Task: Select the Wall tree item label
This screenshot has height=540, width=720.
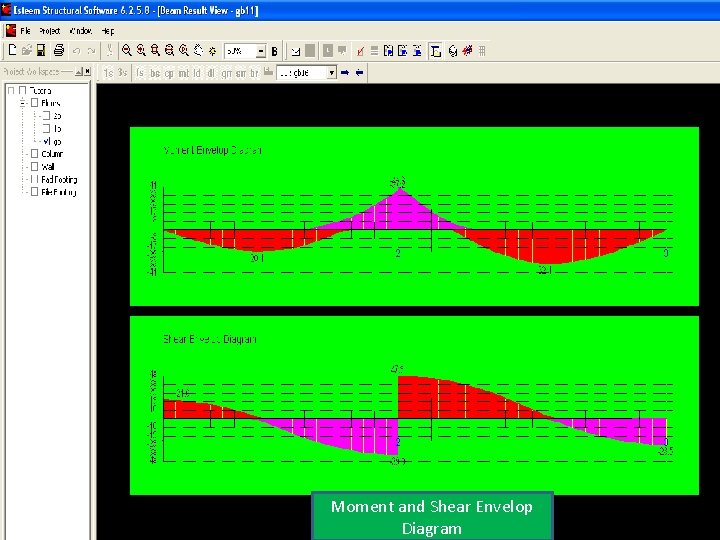Action: (x=48, y=167)
